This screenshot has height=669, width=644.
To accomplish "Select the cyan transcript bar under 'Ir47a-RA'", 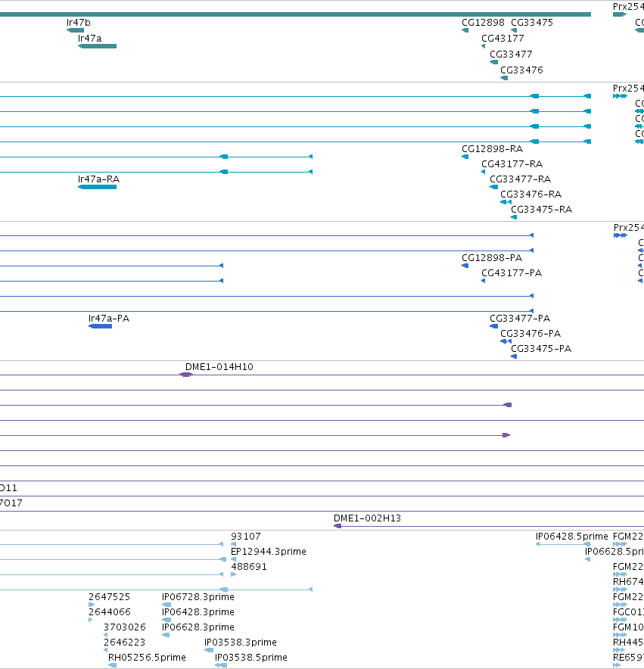I will (x=98, y=187).
